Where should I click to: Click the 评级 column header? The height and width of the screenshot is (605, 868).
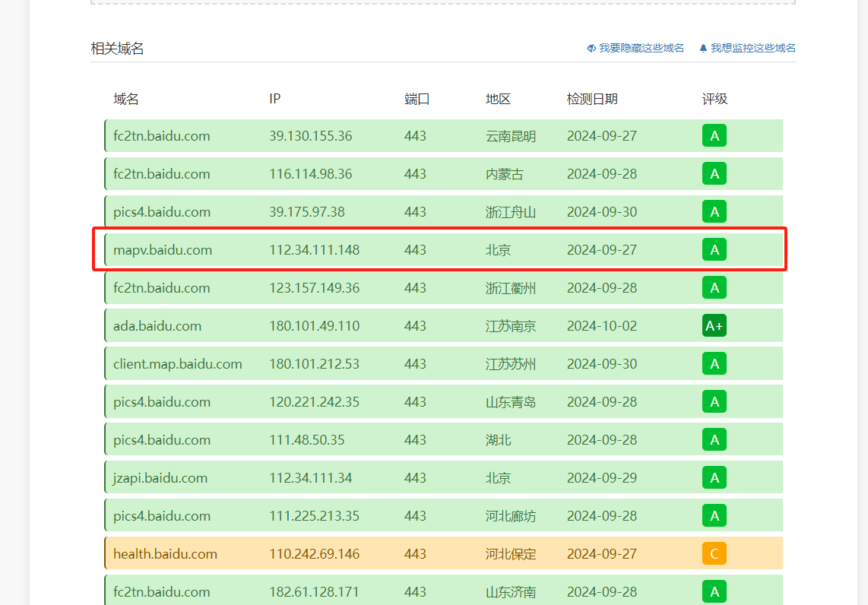click(714, 99)
